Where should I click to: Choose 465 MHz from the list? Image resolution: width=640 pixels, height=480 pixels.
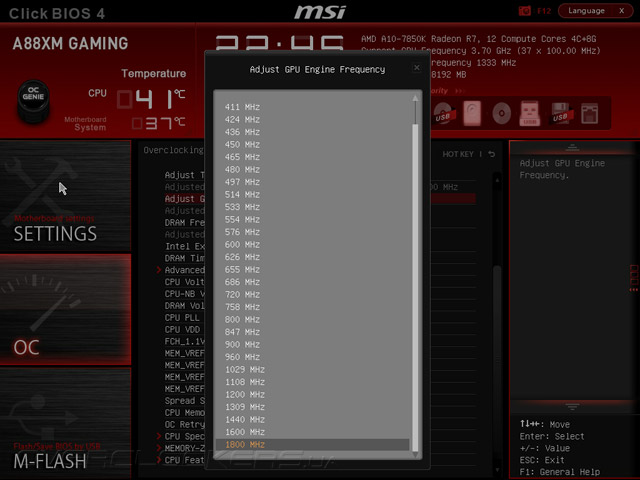coord(312,157)
